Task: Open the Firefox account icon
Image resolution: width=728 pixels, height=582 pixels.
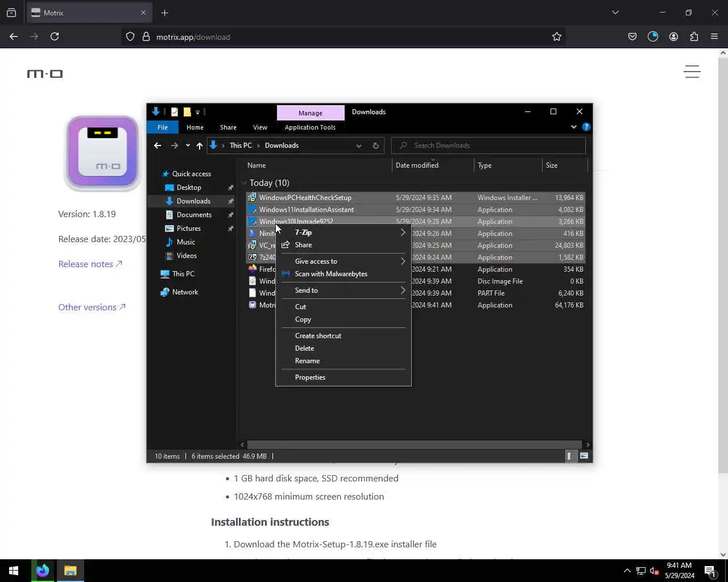Action: tap(673, 36)
